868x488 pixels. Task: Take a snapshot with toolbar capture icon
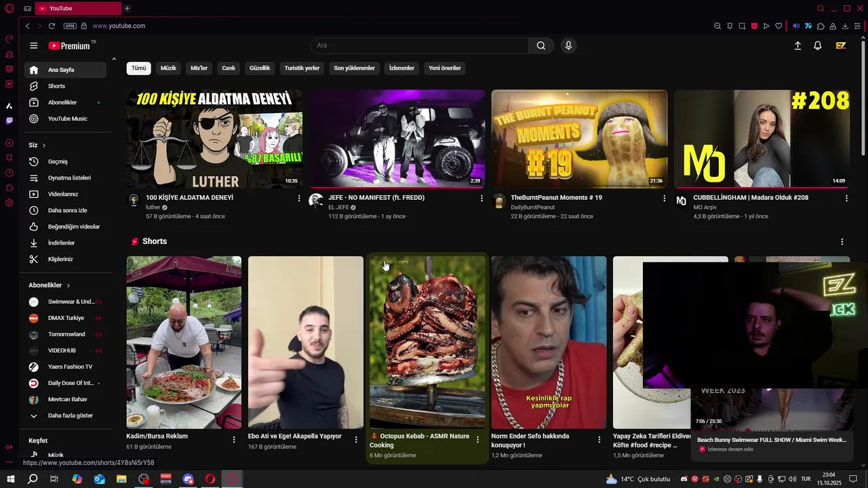742,26
